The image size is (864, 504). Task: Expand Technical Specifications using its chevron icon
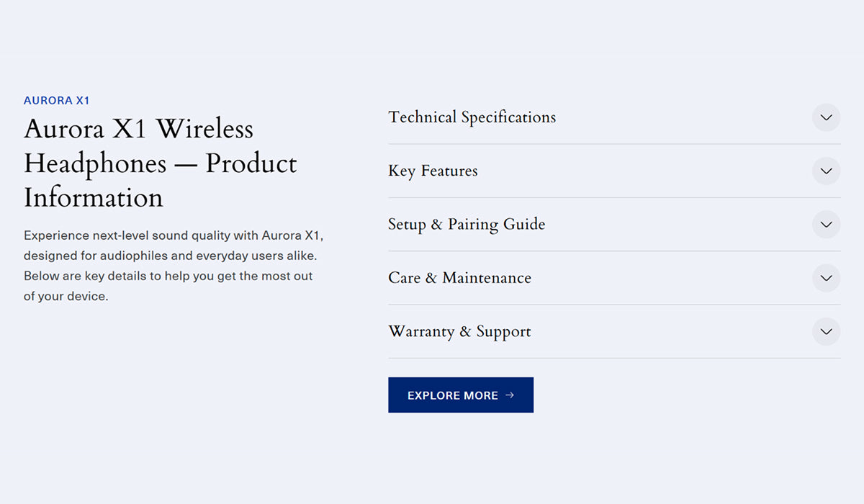826,117
